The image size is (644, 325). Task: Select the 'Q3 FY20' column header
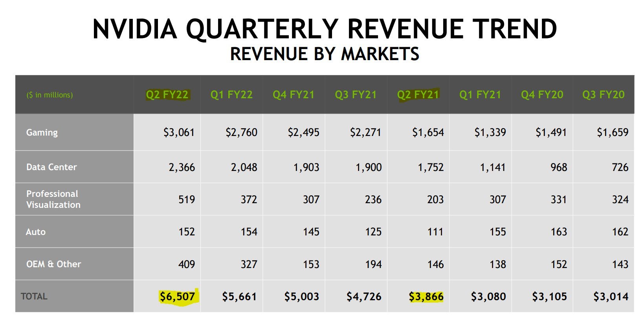[x=604, y=95]
